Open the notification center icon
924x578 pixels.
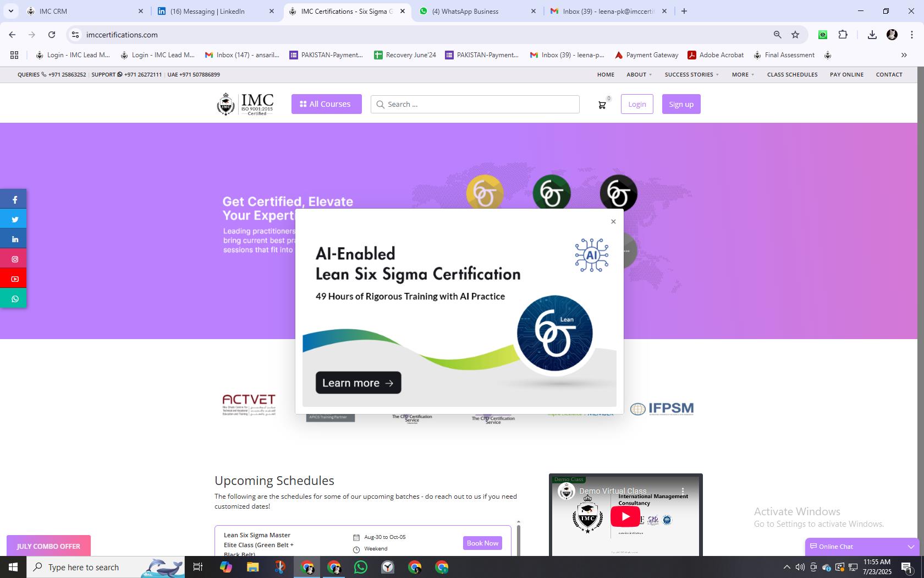click(908, 567)
